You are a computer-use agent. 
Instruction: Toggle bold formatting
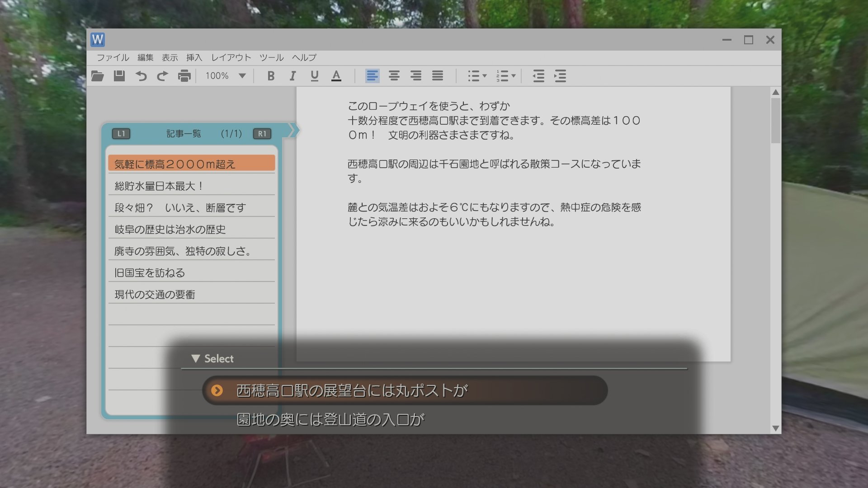[x=271, y=76]
